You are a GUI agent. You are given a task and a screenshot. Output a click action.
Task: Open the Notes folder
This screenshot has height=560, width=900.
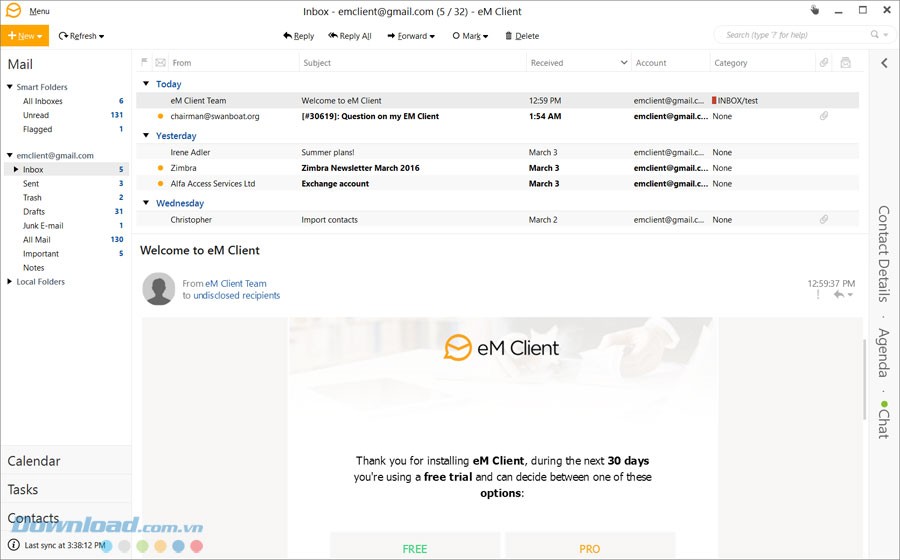tap(33, 267)
